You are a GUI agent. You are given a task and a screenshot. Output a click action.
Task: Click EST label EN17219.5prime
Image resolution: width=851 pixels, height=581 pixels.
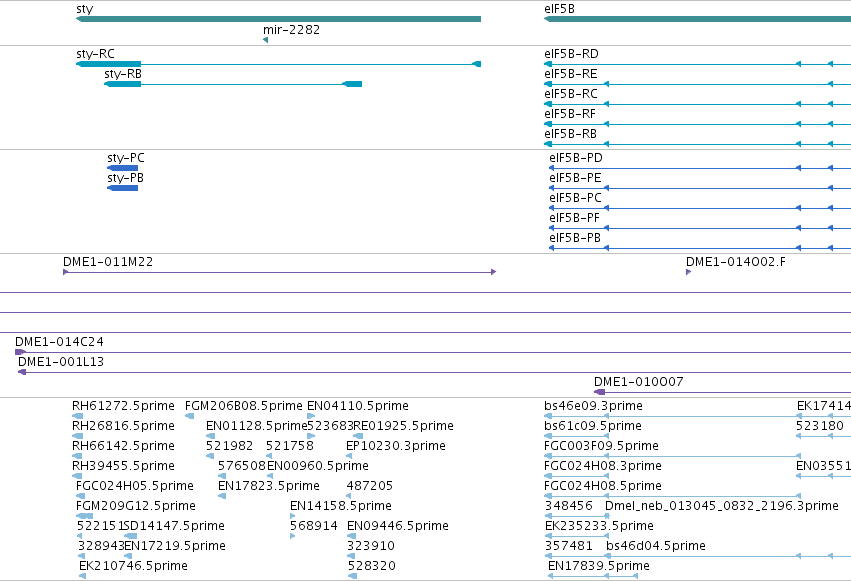175,546
